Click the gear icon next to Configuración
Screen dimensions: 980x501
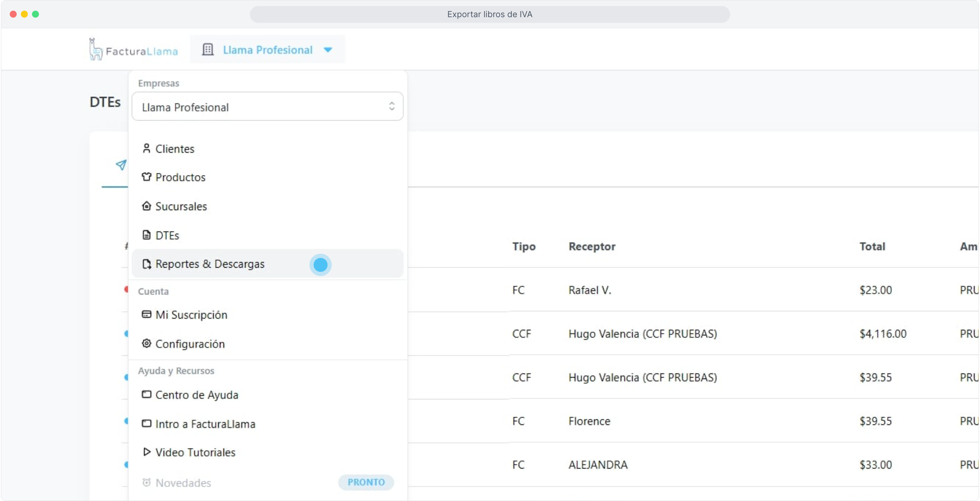click(x=146, y=343)
